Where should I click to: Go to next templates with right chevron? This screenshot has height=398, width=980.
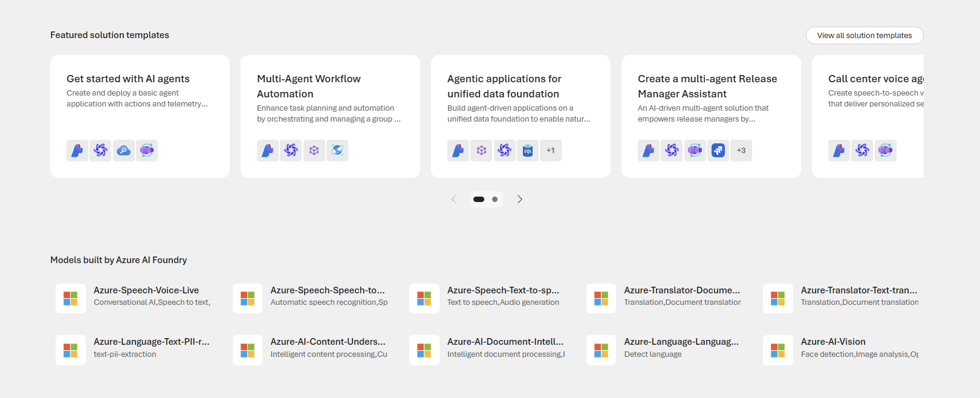[520, 200]
